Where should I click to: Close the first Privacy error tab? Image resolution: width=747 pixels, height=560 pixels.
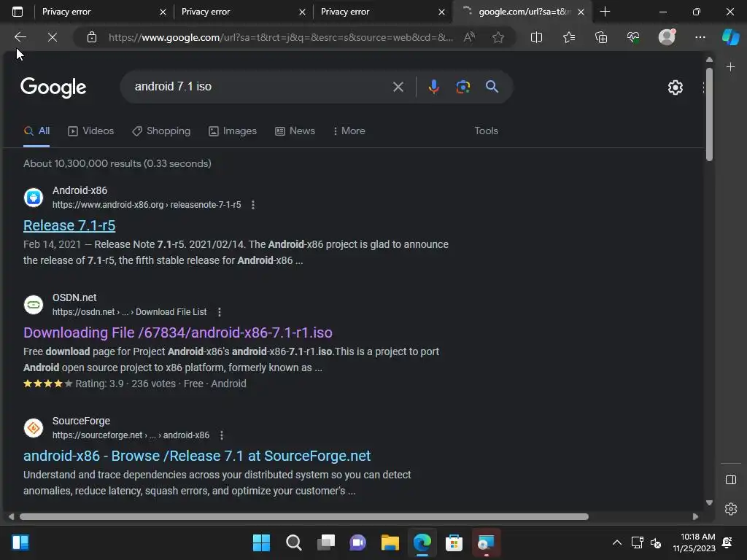pyautogui.click(x=163, y=12)
